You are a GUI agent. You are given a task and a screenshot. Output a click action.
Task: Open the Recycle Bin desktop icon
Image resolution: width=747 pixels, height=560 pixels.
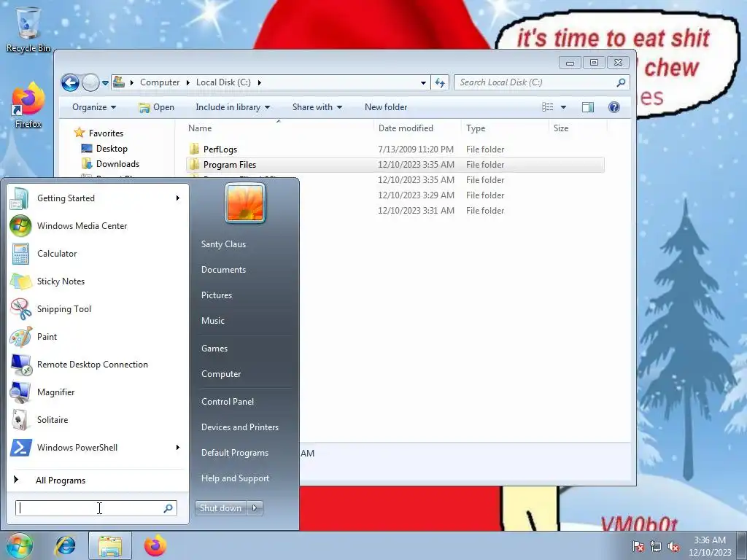pos(28,29)
